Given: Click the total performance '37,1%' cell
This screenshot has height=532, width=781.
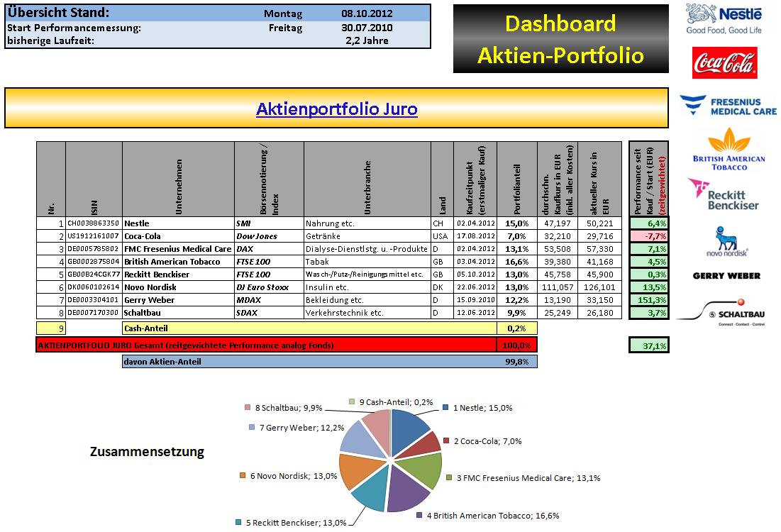Looking at the screenshot, I should (x=649, y=345).
